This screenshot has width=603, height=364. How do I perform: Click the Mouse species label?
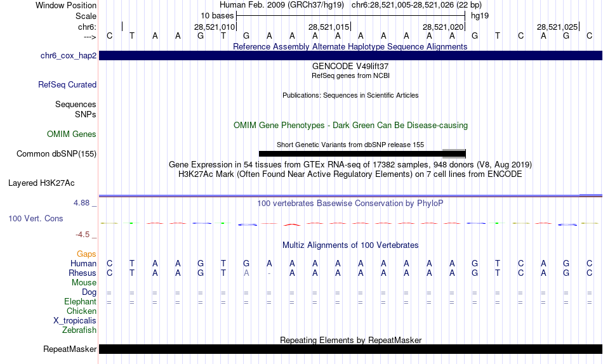(84, 283)
